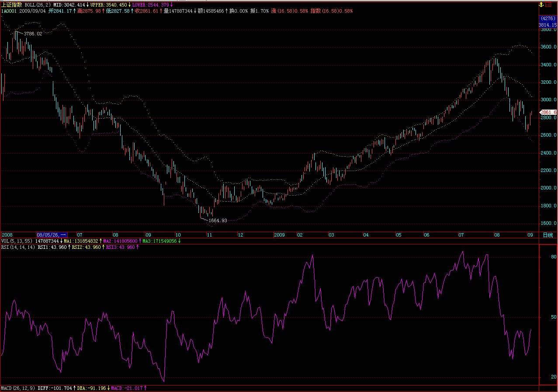Image resolution: width=558 pixels, height=392 pixels.
Task: Click the 07 marker after 2009 on axis
Action: point(461,235)
